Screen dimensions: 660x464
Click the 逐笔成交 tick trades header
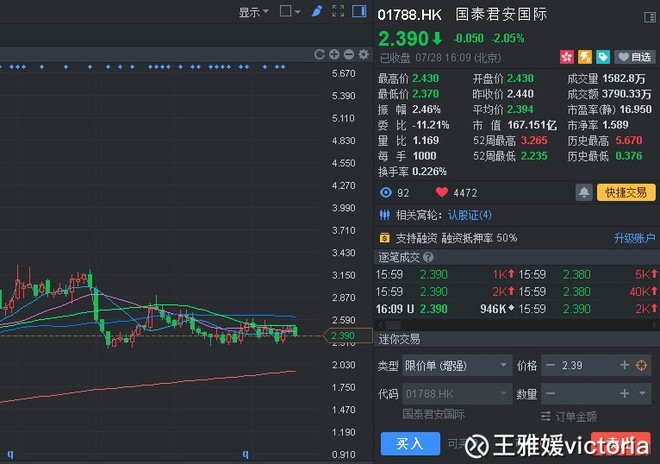click(516, 257)
